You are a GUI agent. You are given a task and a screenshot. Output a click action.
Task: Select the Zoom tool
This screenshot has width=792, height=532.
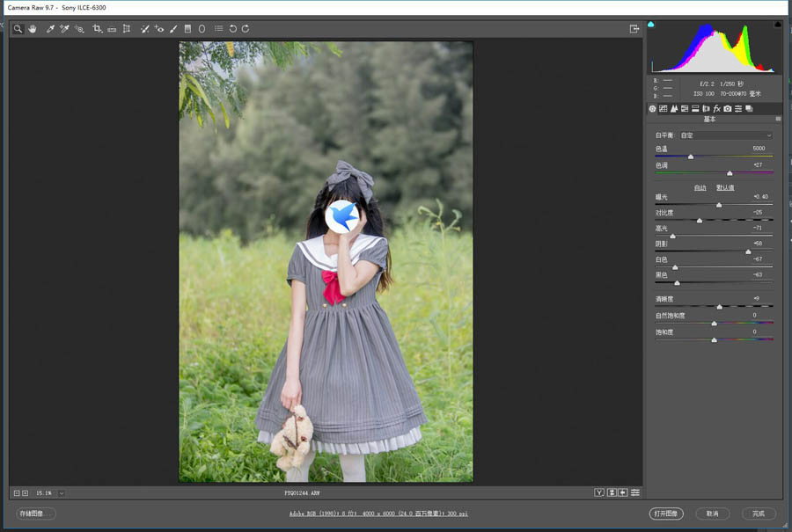coord(18,28)
